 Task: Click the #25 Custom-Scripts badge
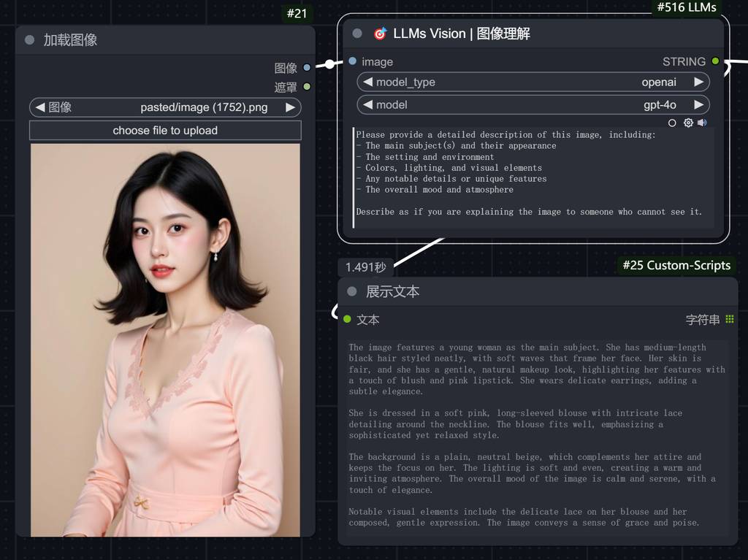pyautogui.click(x=676, y=265)
